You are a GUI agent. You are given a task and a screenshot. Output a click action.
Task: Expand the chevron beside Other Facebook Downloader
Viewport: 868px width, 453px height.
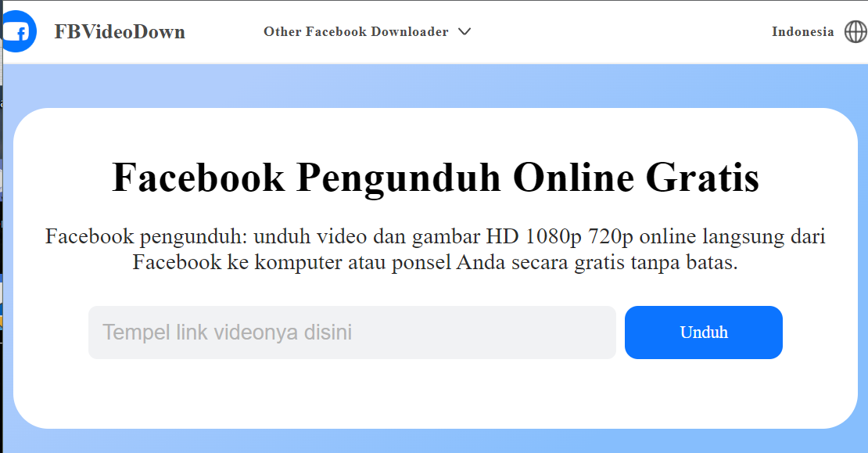coord(464,32)
